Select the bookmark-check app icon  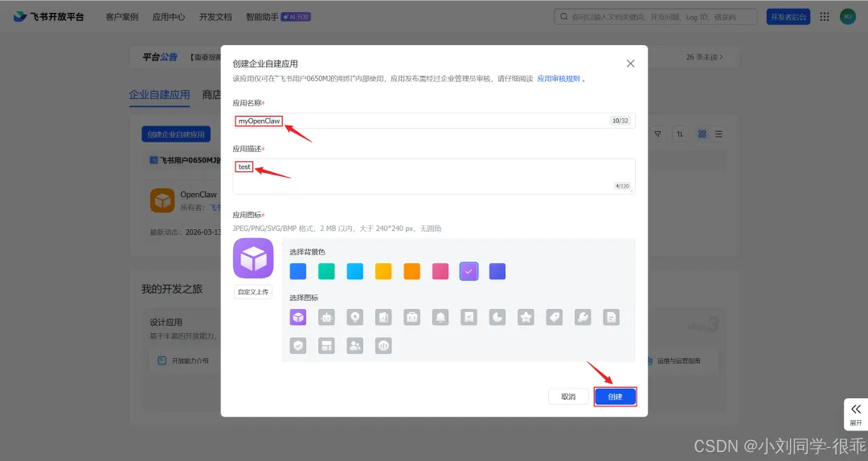469,318
